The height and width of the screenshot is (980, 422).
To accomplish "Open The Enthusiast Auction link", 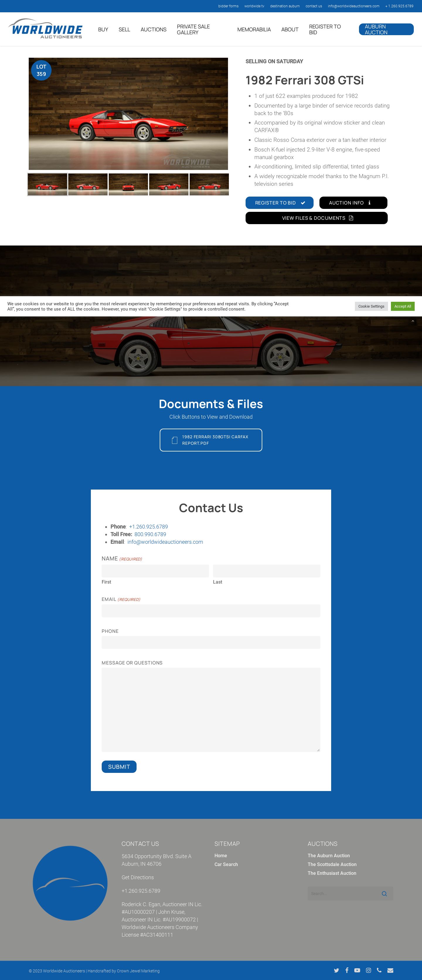I will [x=332, y=873].
